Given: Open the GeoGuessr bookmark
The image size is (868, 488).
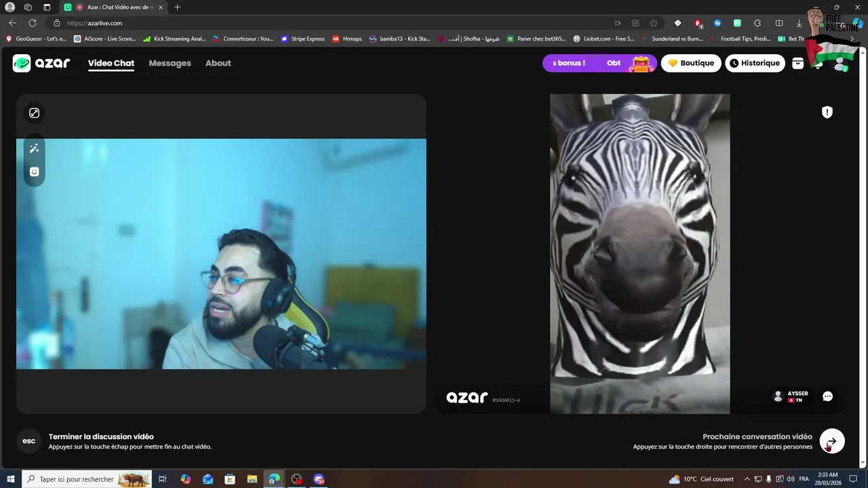Looking at the screenshot, I should tap(36, 39).
